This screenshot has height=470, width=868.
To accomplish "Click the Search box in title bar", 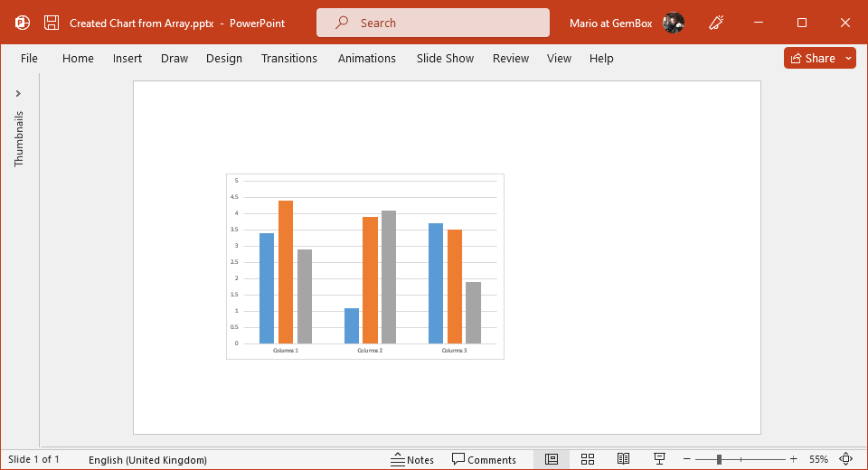I will point(432,23).
